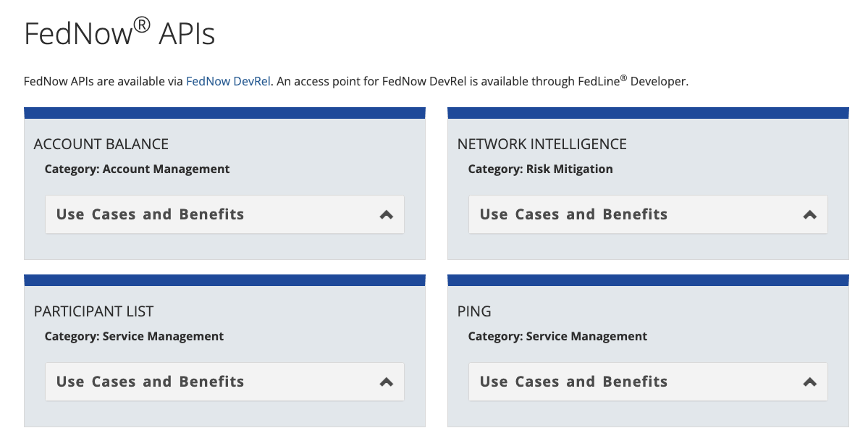Click the PING card title

click(474, 311)
